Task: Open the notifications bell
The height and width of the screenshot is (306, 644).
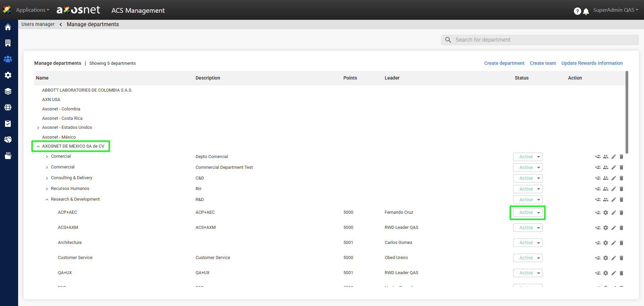Action: click(x=586, y=11)
